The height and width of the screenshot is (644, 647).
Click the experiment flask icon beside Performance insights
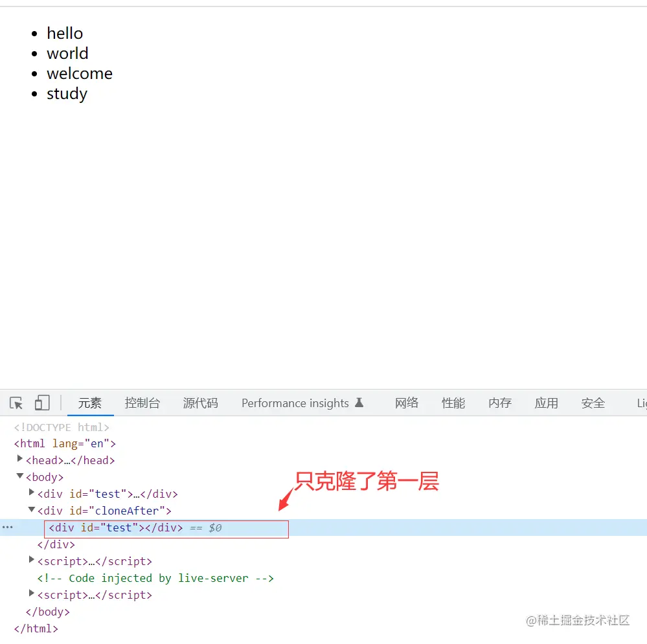(359, 403)
